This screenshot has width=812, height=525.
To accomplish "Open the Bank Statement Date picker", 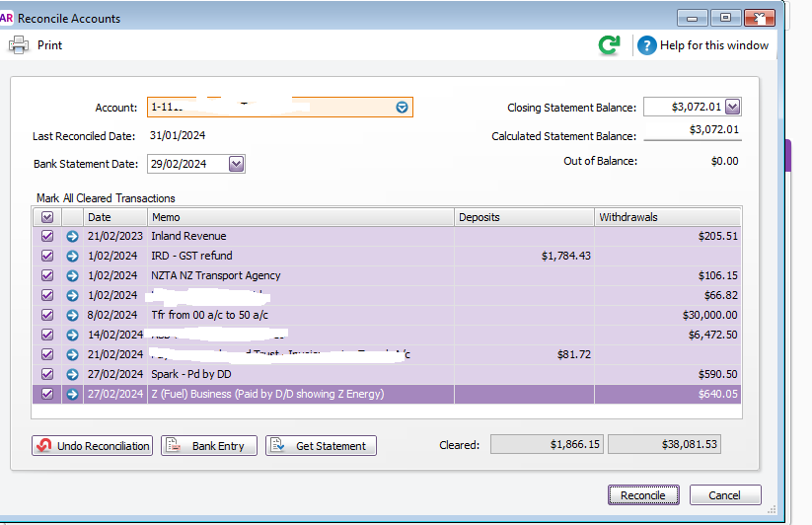I will [236, 164].
